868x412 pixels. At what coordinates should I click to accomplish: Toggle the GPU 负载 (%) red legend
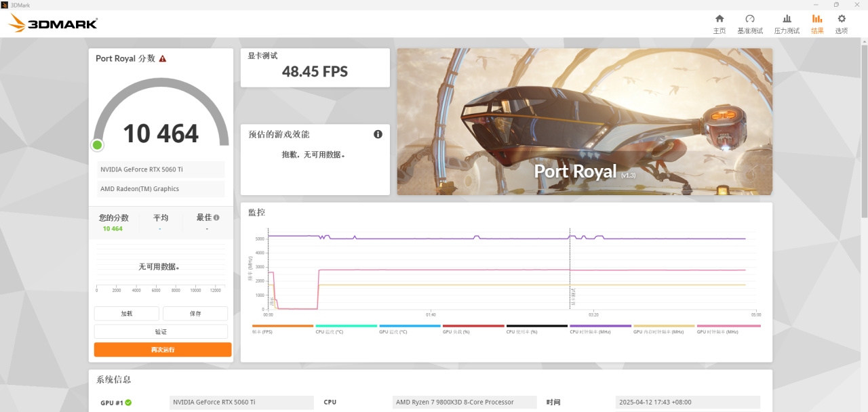(473, 326)
